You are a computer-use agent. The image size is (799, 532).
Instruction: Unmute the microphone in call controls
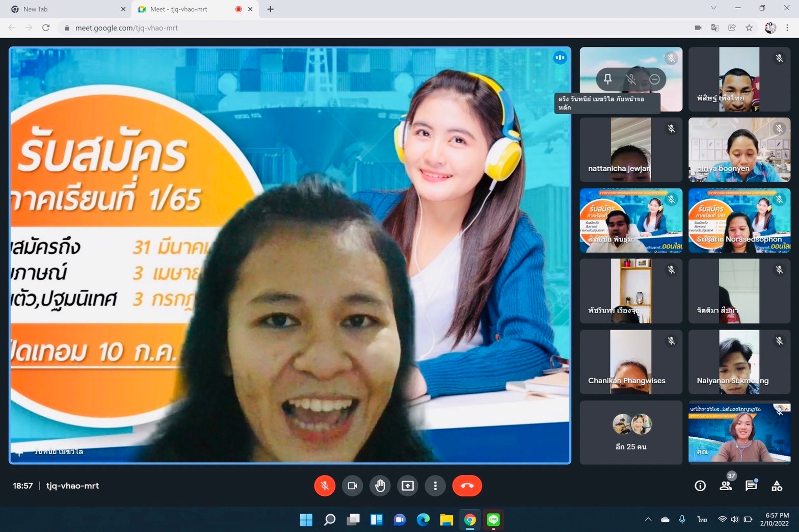coord(325,486)
